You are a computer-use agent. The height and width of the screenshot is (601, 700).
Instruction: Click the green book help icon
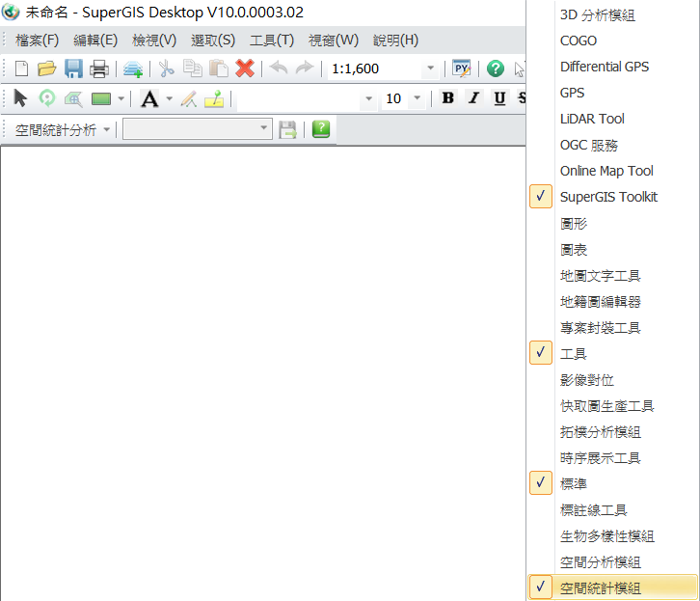[321, 129]
